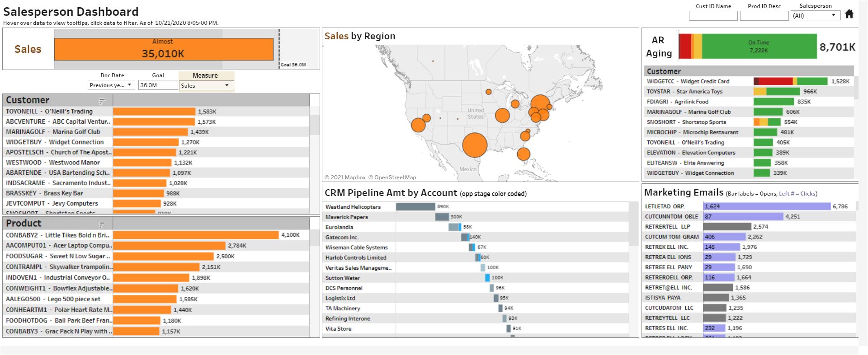Click the Florida sales bubble on map
This screenshot has height=355, width=868.
[x=524, y=154]
